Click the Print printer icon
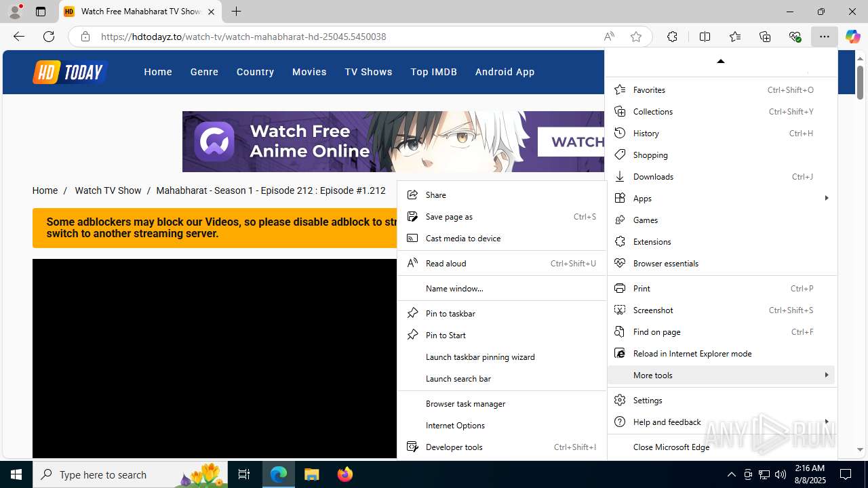The image size is (868, 488). pyautogui.click(x=619, y=288)
